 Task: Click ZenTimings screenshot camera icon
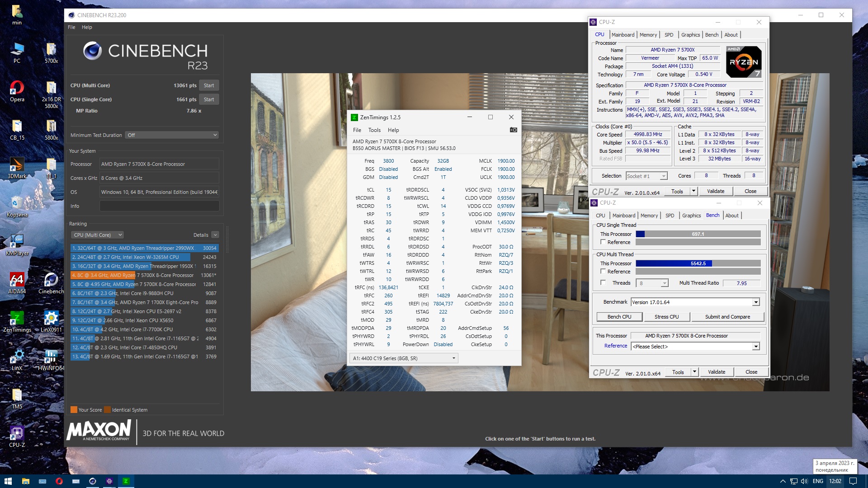pyautogui.click(x=513, y=130)
